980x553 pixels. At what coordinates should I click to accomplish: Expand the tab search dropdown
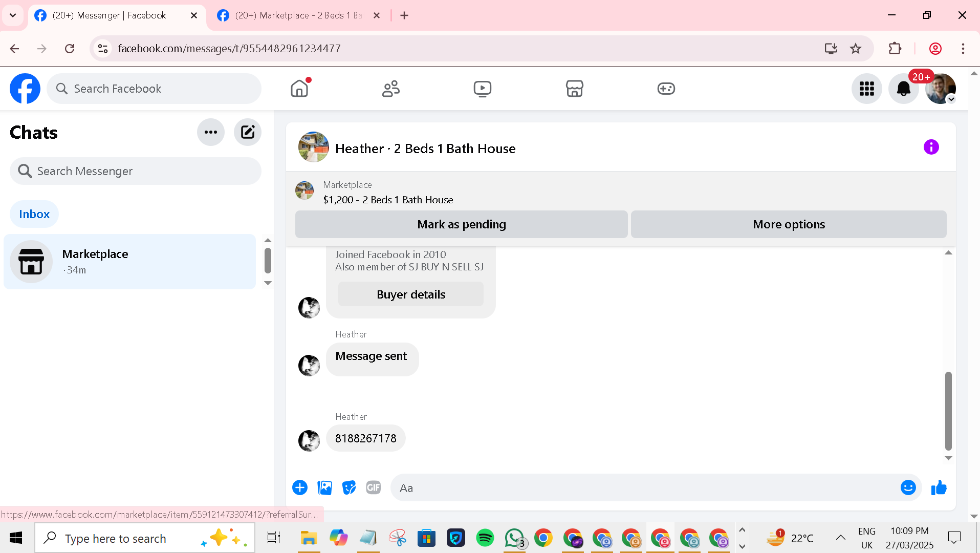pos(13,15)
